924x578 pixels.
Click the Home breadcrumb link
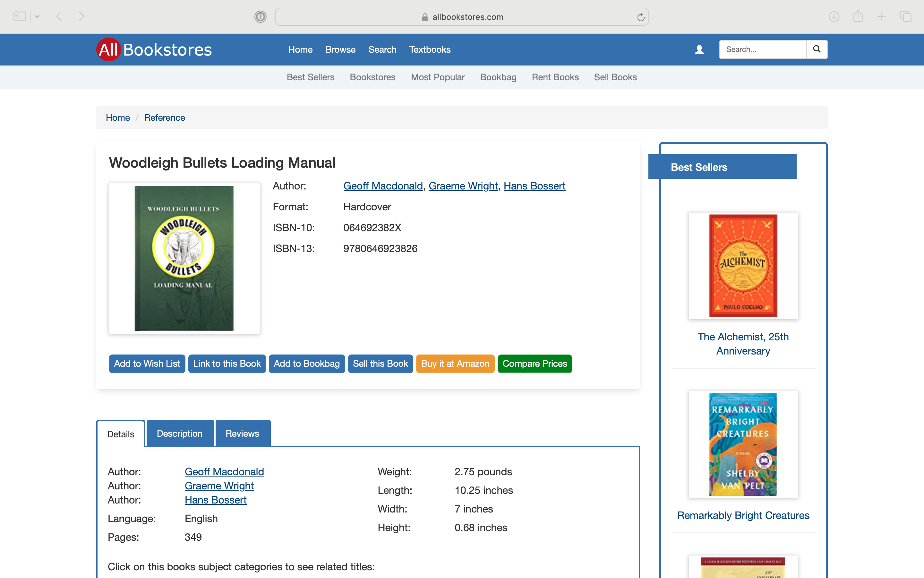[118, 118]
